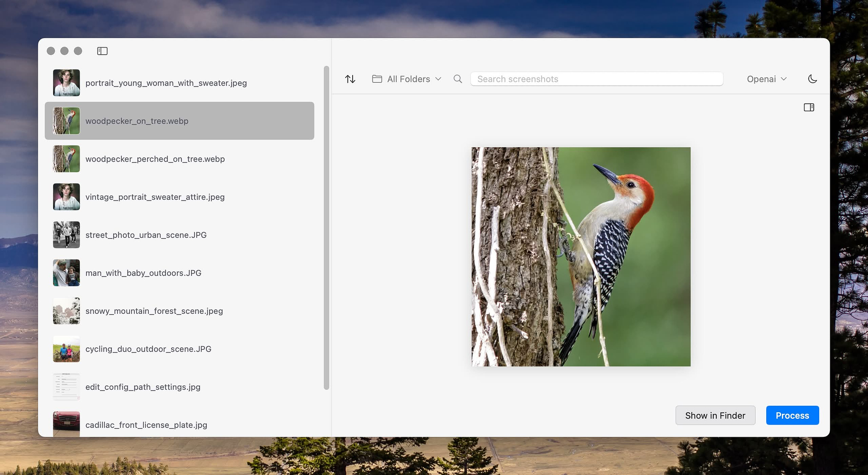The width and height of the screenshot is (868, 475).
Task: Click the sort order arrows icon
Action: [x=350, y=79]
